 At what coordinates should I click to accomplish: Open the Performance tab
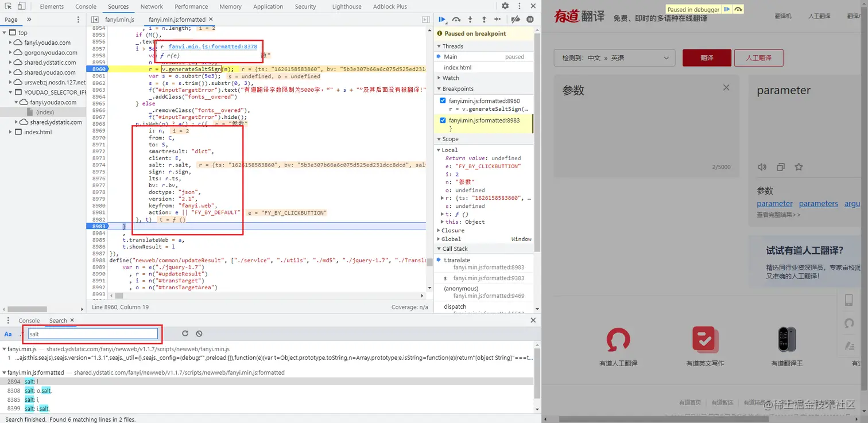point(191,6)
